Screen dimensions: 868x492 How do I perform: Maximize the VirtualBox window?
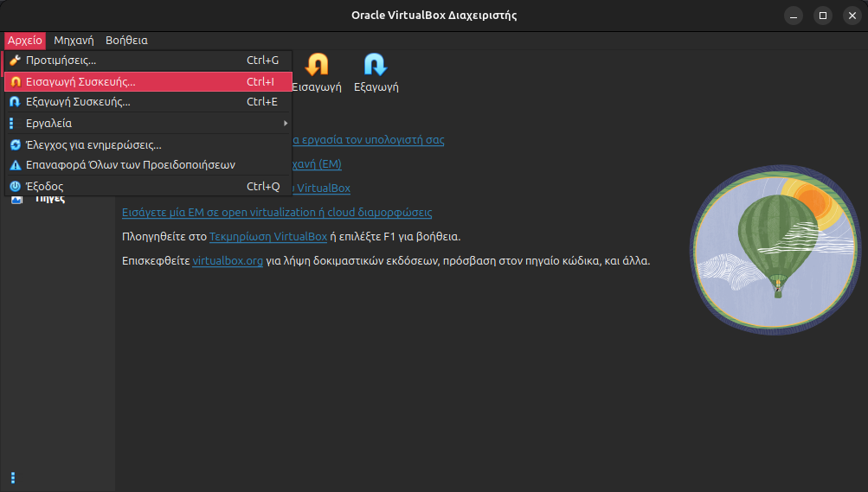click(x=823, y=16)
